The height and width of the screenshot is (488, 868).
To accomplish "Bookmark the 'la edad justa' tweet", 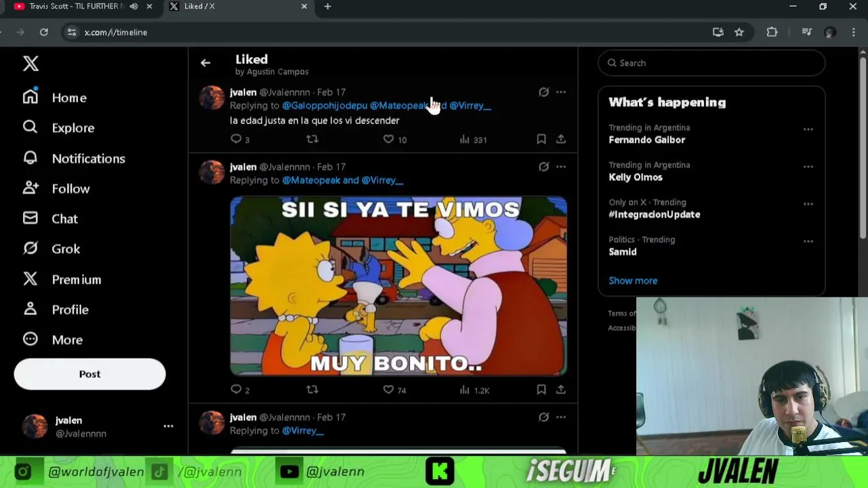I will click(541, 139).
